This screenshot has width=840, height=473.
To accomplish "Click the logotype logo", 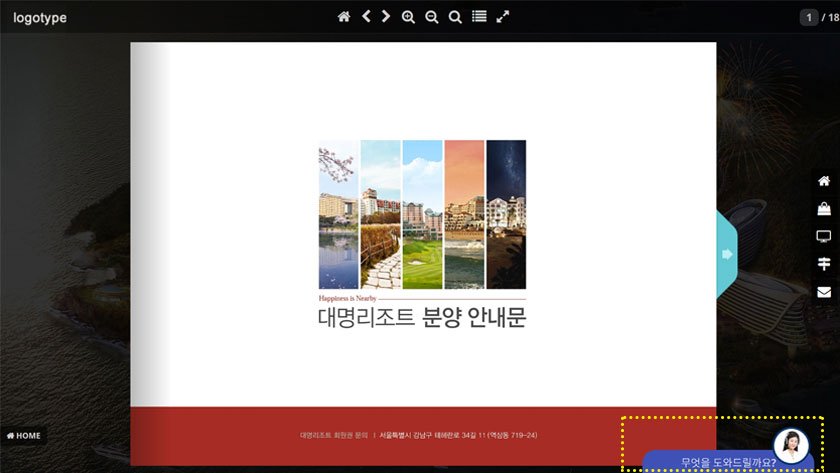I will (40, 17).
